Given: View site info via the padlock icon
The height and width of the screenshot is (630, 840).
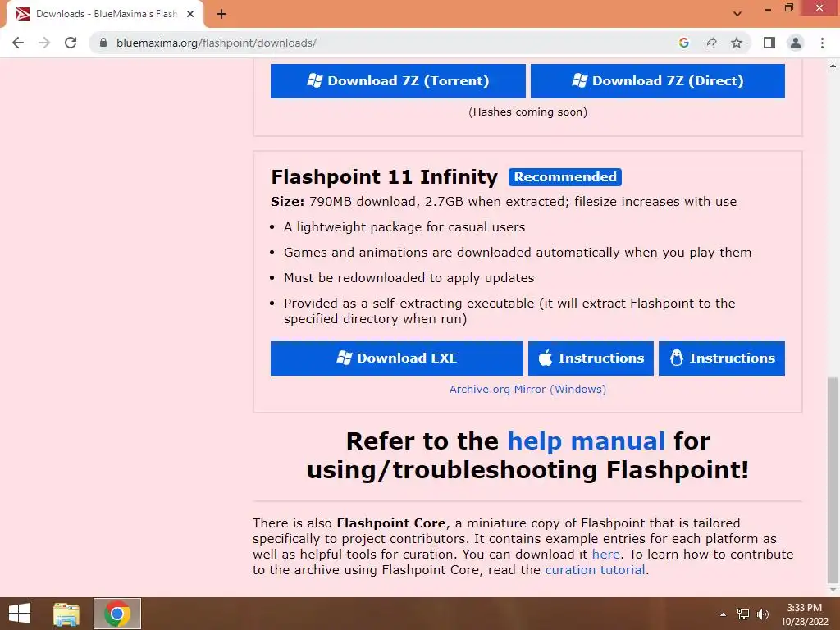Looking at the screenshot, I should coord(103,43).
